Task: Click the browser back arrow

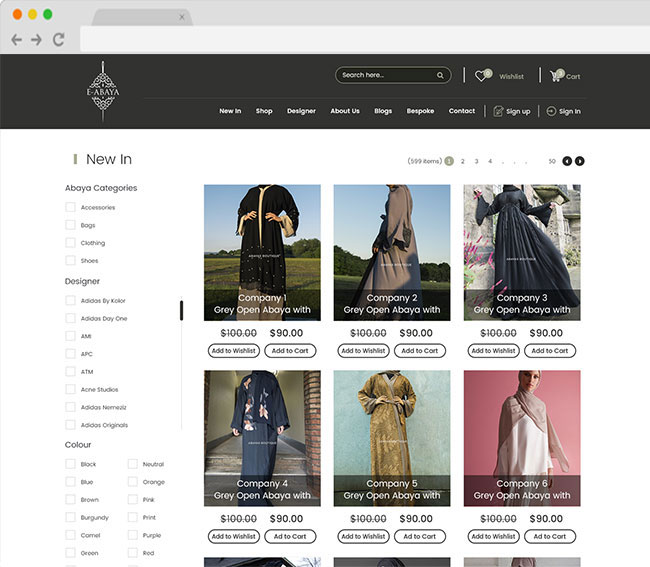Action: (17, 40)
